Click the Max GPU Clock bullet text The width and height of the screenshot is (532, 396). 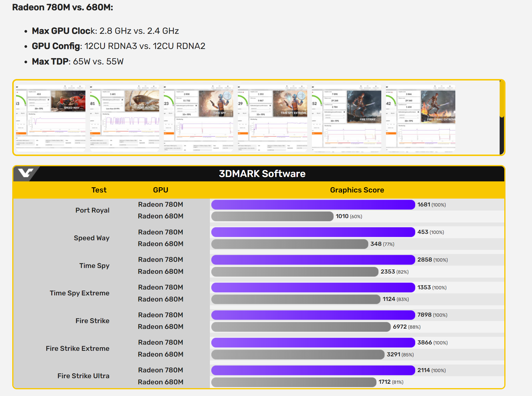pyautogui.click(x=105, y=31)
